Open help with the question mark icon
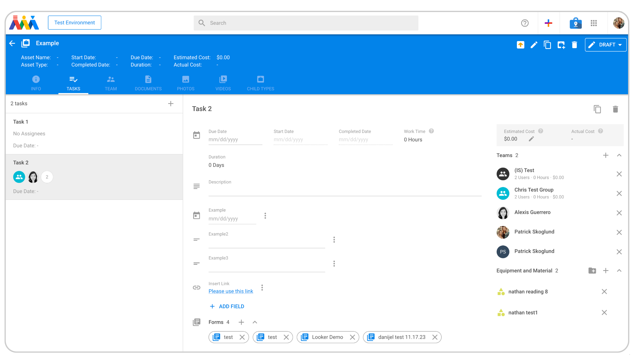The width and height of the screenshot is (634, 364). tap(525, 23)
